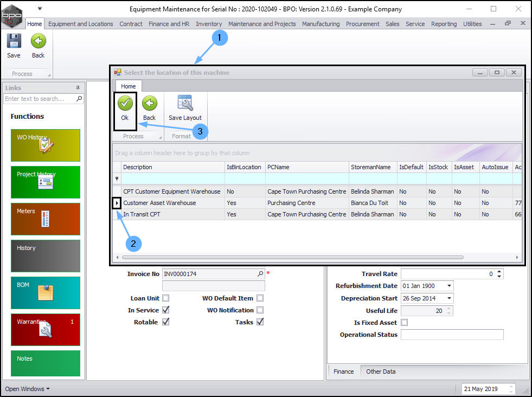Screen dimensions: 532x397
Task: Sort by the IsBinLocation column header
Action: pyautogui.click(x=245, y=167)
